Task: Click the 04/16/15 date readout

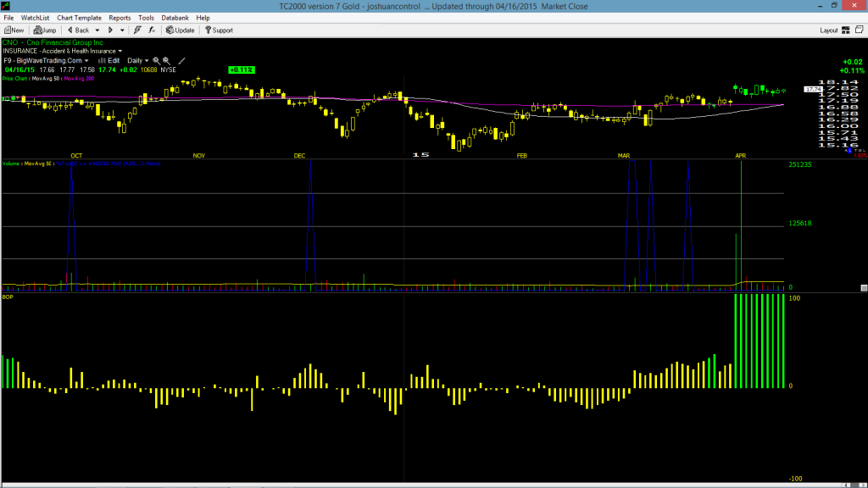Action: coord(19,70)
